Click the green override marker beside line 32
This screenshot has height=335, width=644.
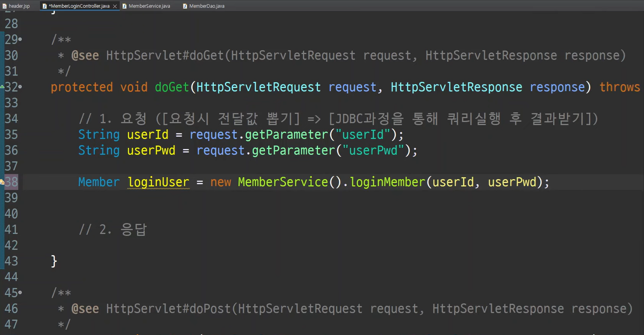[x=2, y=87]
